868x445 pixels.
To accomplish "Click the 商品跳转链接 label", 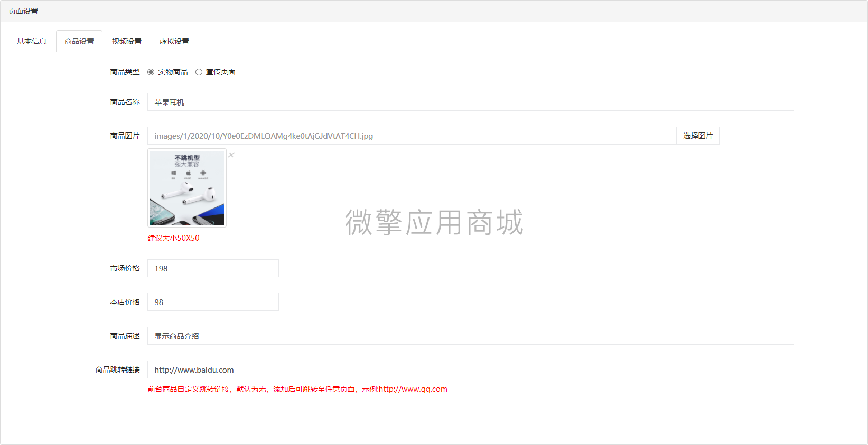I will (x=117, y=370).
